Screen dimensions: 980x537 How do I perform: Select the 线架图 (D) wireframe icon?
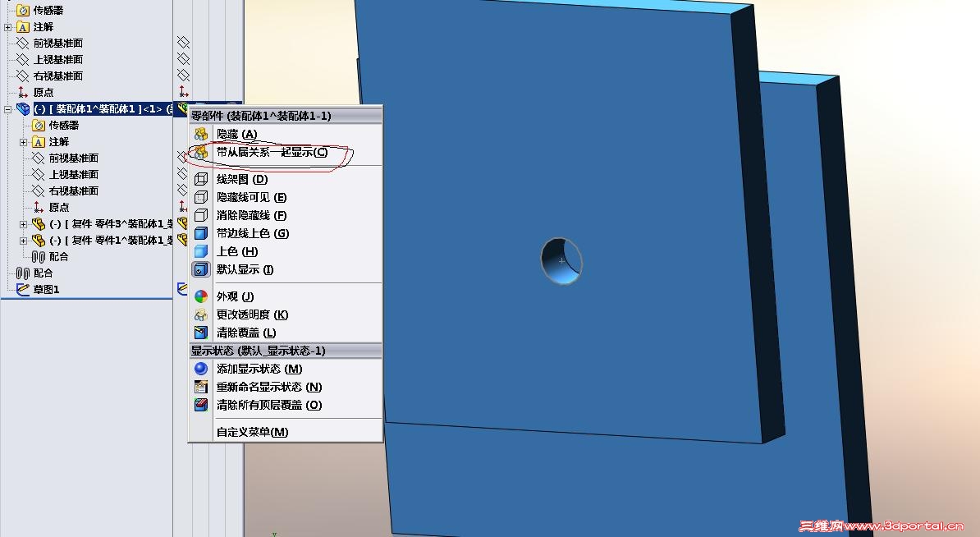click(200, 179)
